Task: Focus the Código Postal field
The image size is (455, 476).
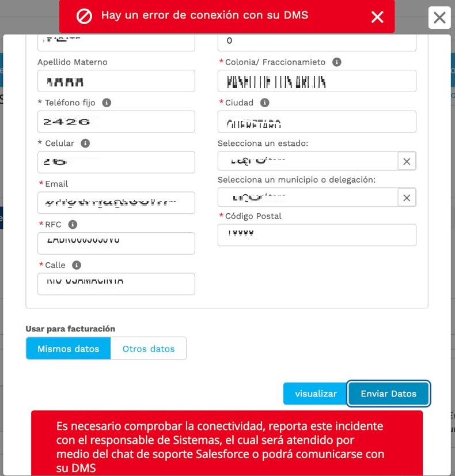Action: 317,235
